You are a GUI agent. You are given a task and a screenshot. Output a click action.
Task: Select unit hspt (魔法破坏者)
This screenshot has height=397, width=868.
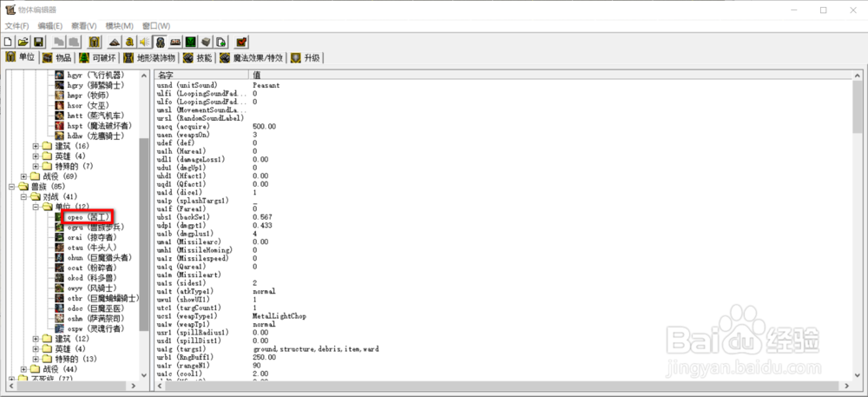(x=99, y=126)
